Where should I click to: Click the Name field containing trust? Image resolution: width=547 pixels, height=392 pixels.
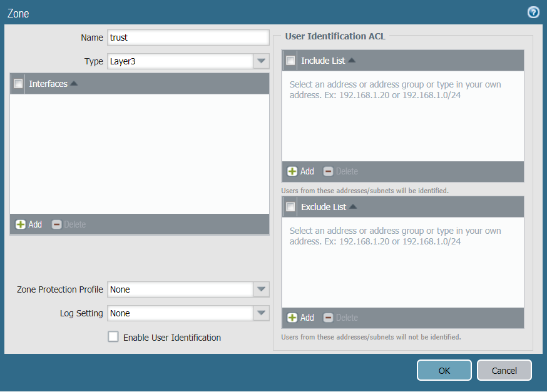[188, 38]
